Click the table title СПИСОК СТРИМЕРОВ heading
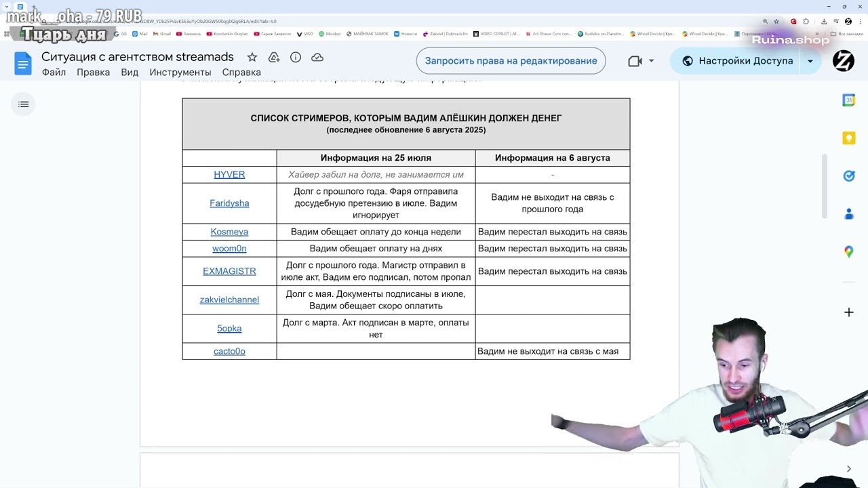Screen dimensions: 868x488 (x=406, y=118)
